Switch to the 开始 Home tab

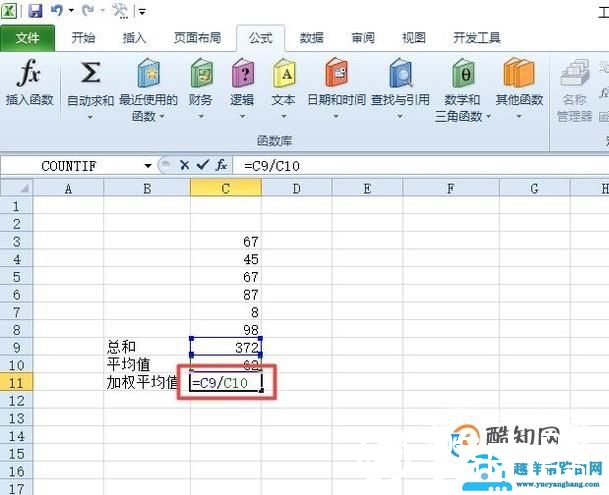[84, 38]
